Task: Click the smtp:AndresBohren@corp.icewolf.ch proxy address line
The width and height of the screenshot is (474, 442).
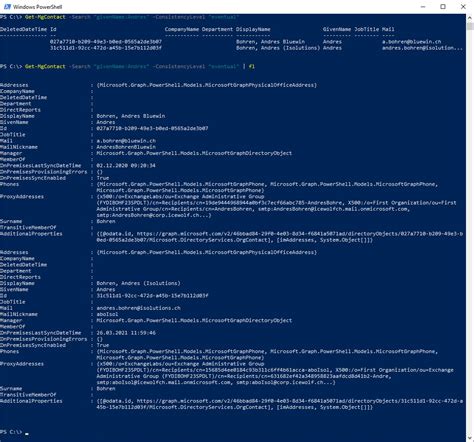Action: click(154, 215)
